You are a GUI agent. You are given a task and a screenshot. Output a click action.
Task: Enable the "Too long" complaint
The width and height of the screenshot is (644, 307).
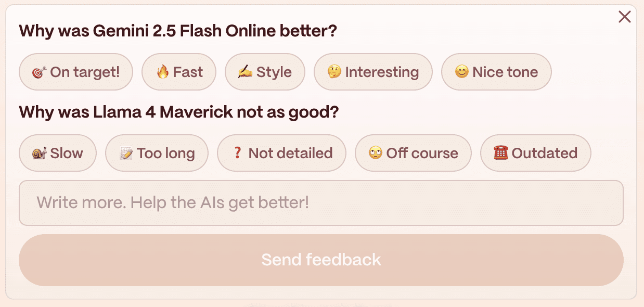coord(157,153)
